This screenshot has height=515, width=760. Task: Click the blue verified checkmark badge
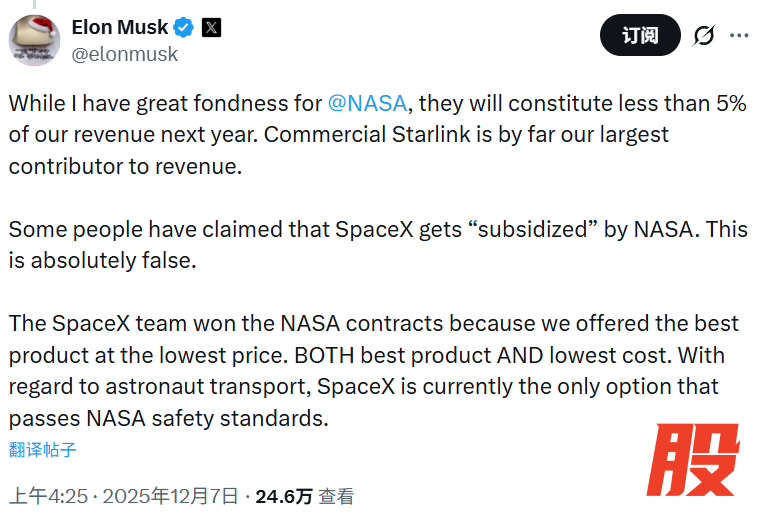182,27
